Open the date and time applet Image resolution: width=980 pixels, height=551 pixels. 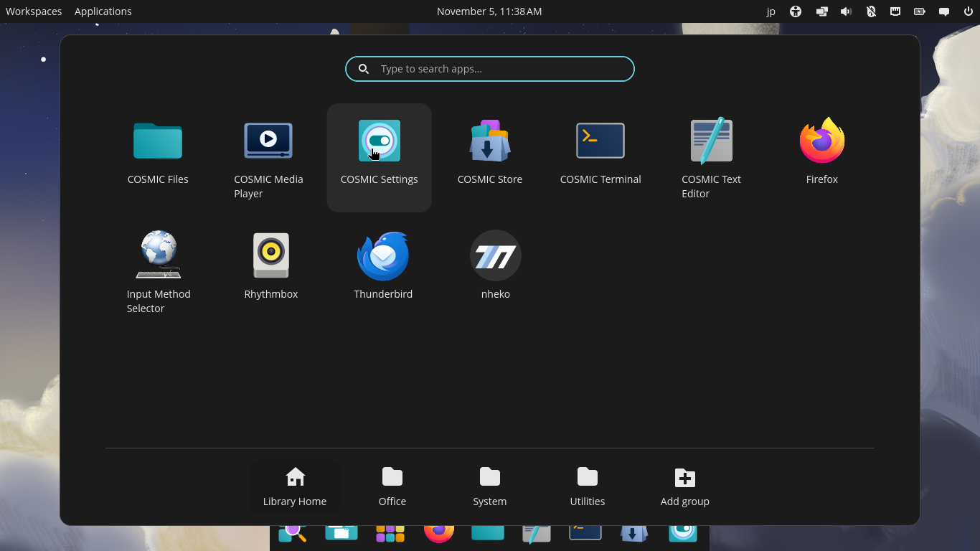pyautogui.click(x=489, y=11)
